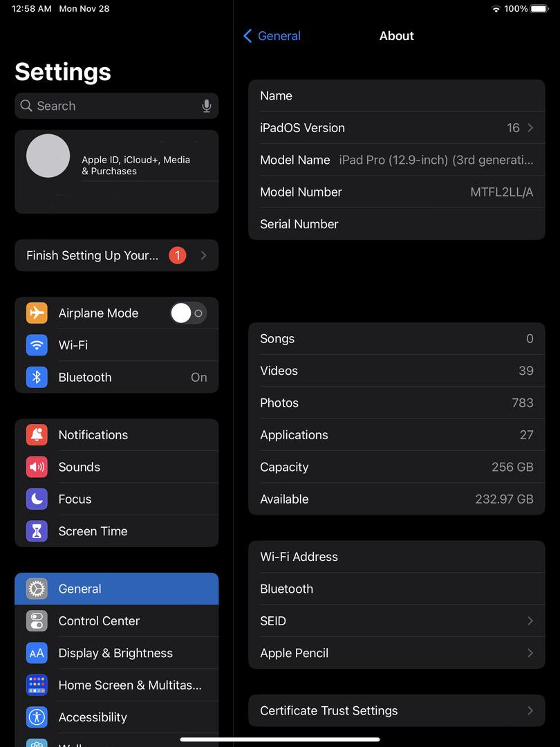Select Display & Brightness in sidebar
The width and height of the screenshot is (560, 747).
[115, 653]
